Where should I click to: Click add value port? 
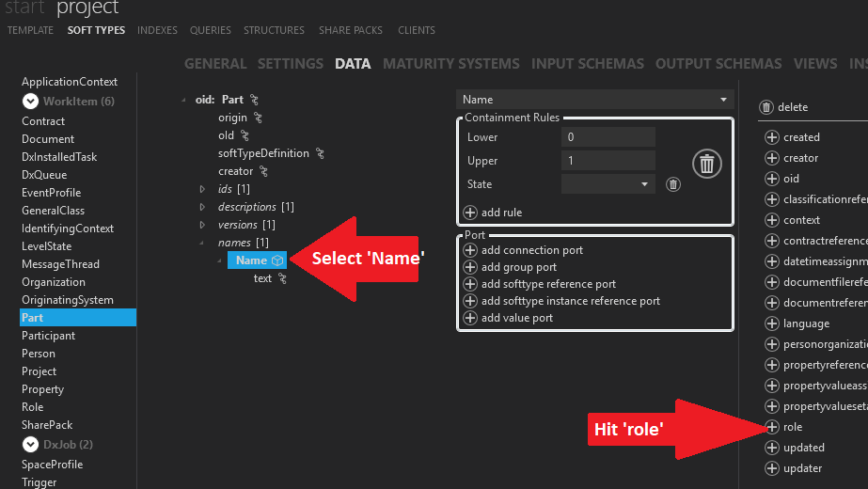(x=516, y=318)
